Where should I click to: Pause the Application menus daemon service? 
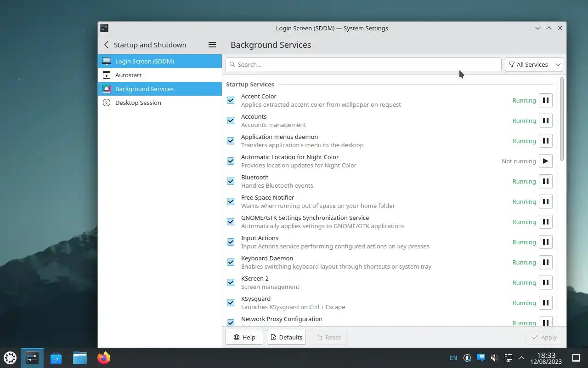point(545,141)
